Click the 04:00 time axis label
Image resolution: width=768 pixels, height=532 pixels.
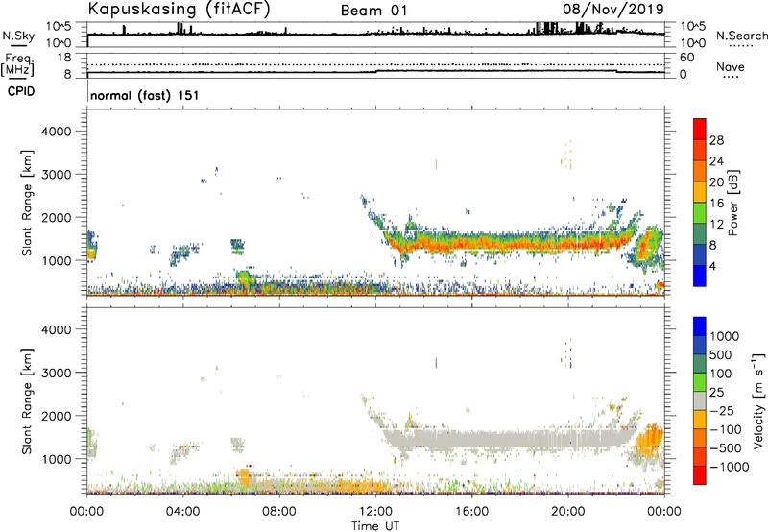(x=183, y=512)
